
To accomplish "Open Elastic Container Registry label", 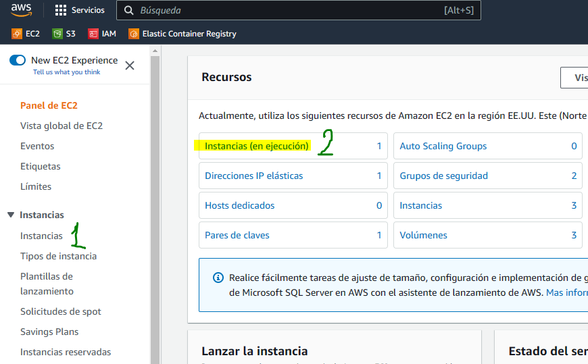I will coord(189,34).
